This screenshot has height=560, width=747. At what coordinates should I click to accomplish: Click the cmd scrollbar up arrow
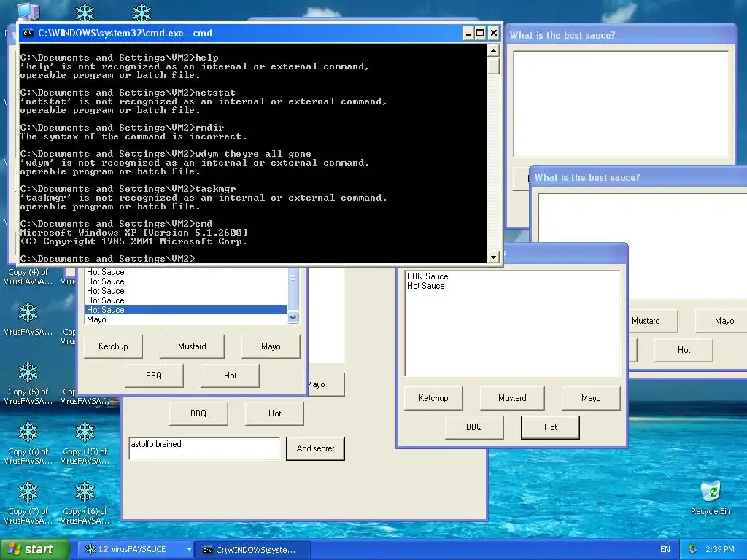coord(494,50)
